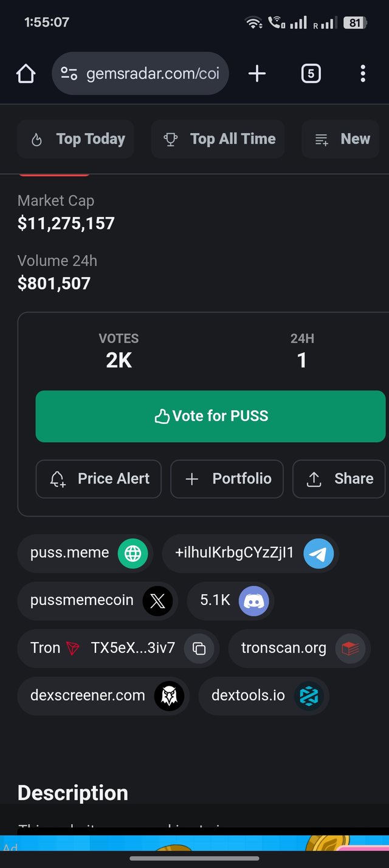Set a Price Alert
The image size is (389, 868).
98,479
